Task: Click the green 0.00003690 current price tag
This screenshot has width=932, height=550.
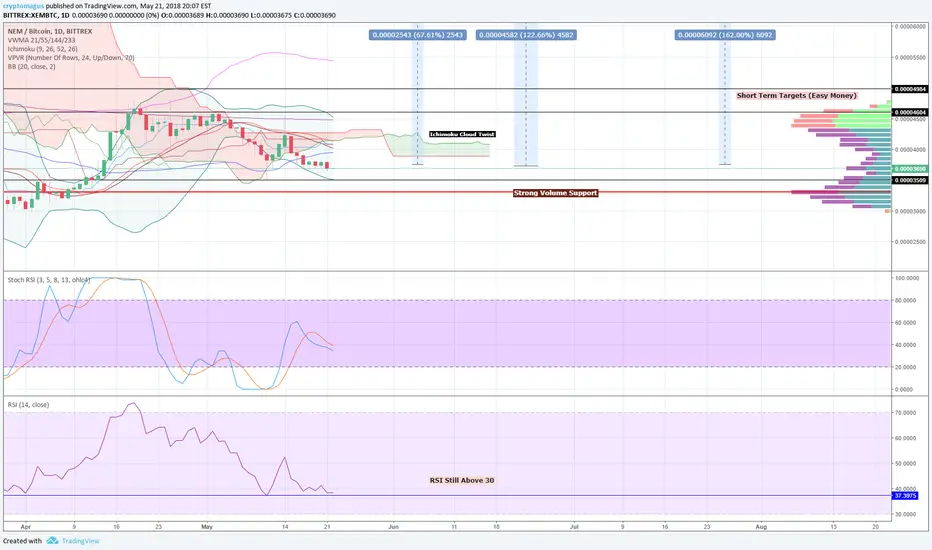Action: click(x=911, y=169)
